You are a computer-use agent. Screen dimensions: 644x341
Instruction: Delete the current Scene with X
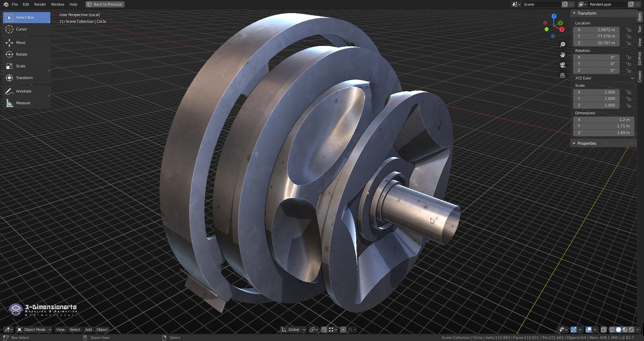pos(572,4)
